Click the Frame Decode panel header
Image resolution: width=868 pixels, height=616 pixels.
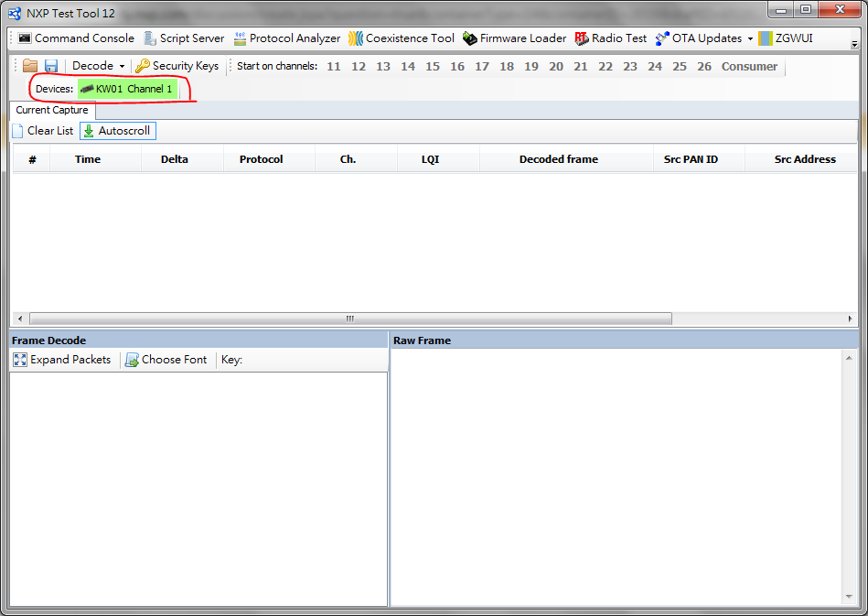pos(198,340)
